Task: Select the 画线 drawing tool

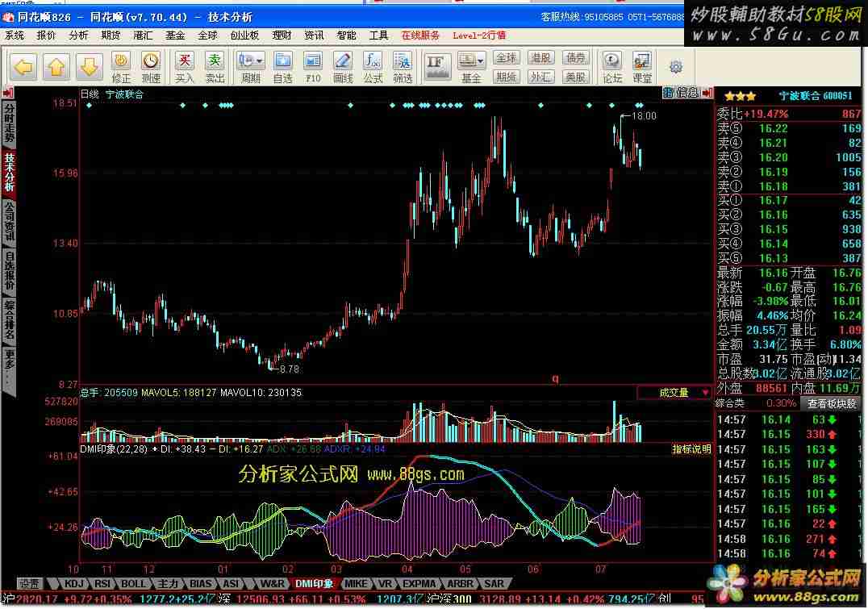Action: (x=343, y=67)
